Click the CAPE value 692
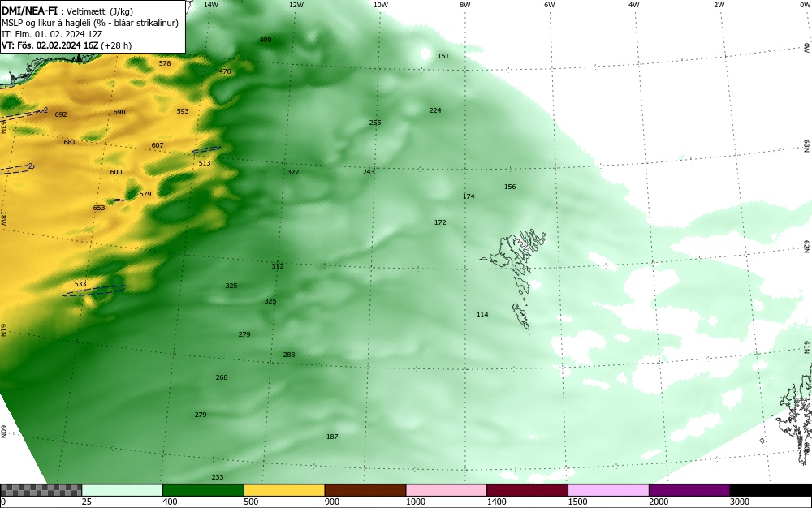The image size is (812, 508). [x=61, y=114]
